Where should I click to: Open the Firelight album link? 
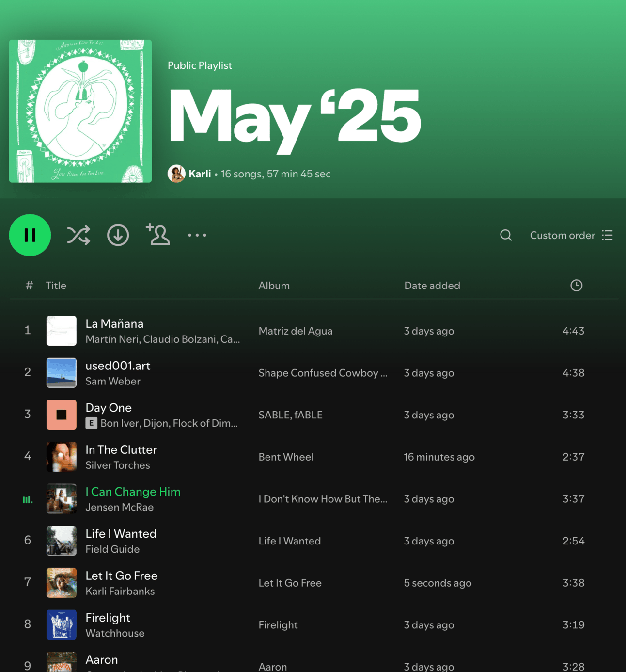[278, 625]
